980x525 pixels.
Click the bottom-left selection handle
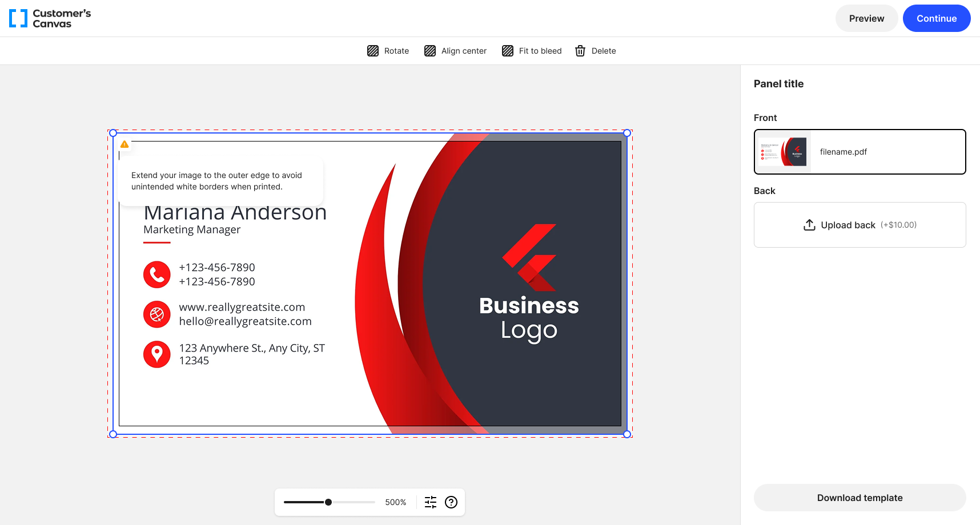pyautogui.click(x=113, y=434)
